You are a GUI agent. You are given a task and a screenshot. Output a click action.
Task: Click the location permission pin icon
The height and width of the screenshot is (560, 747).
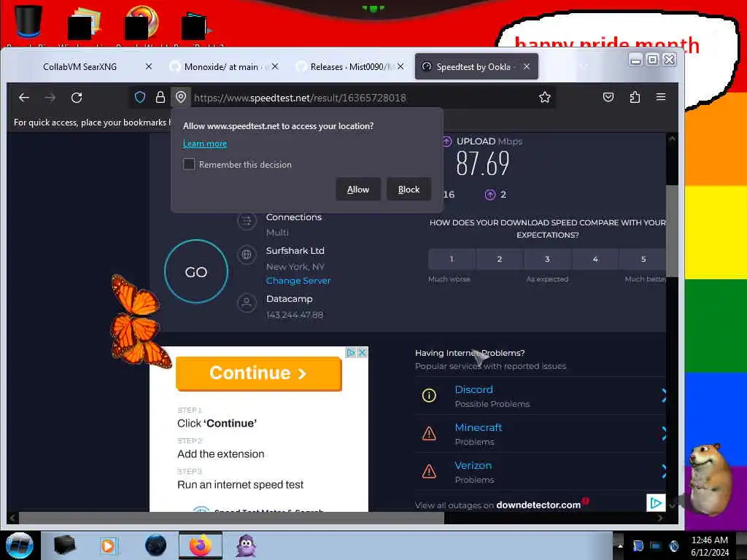click(181, 98)
